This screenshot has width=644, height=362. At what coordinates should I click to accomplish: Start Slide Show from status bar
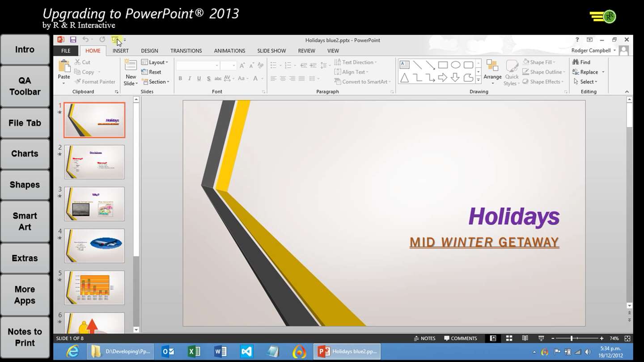tap(541, 338)
